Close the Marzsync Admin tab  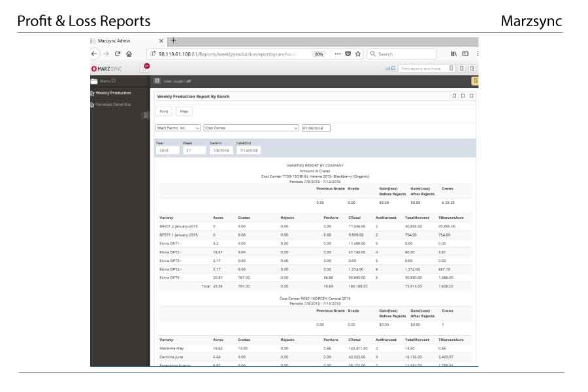click(161, 41)
